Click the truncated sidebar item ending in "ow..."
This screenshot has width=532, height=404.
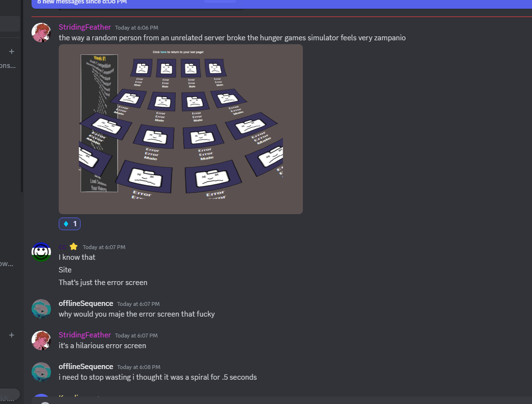click(x=7, y=264)
